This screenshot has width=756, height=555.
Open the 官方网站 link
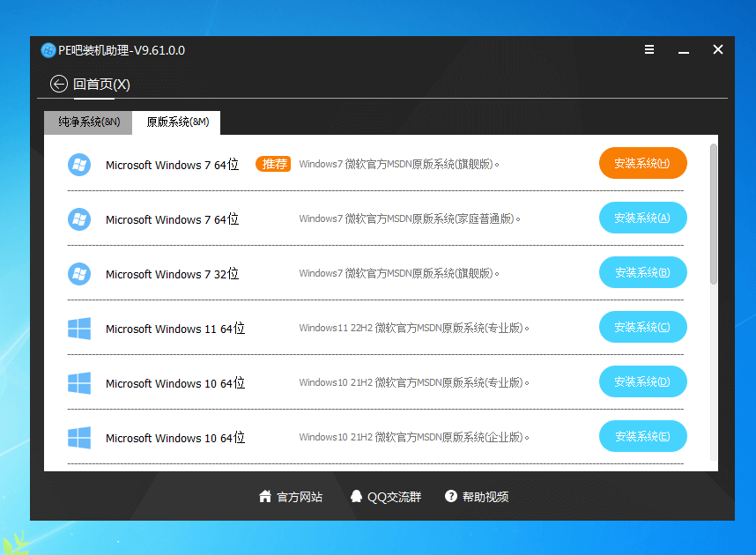coord(300,497)
